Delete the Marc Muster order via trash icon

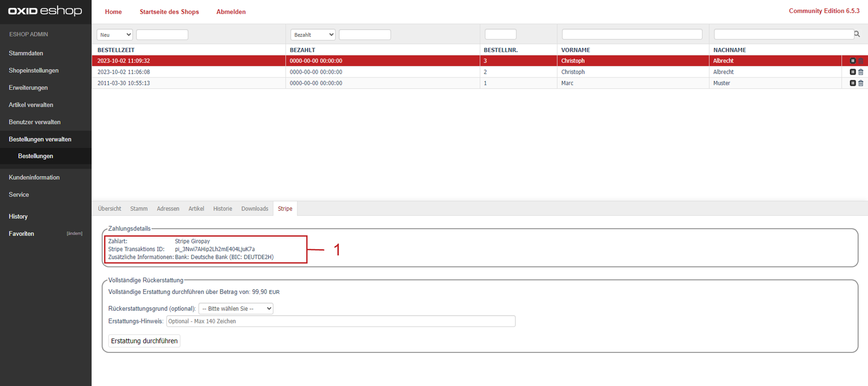(861, 83)
